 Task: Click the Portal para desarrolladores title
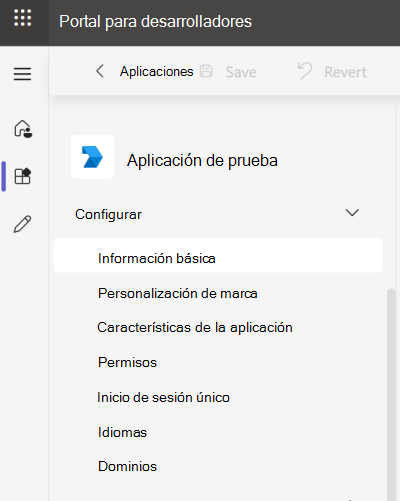[x=155, y=21]
